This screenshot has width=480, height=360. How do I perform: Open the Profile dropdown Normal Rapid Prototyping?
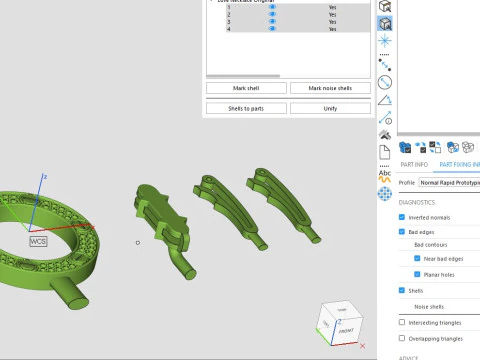pyautogui.click(x=449, y=183)
